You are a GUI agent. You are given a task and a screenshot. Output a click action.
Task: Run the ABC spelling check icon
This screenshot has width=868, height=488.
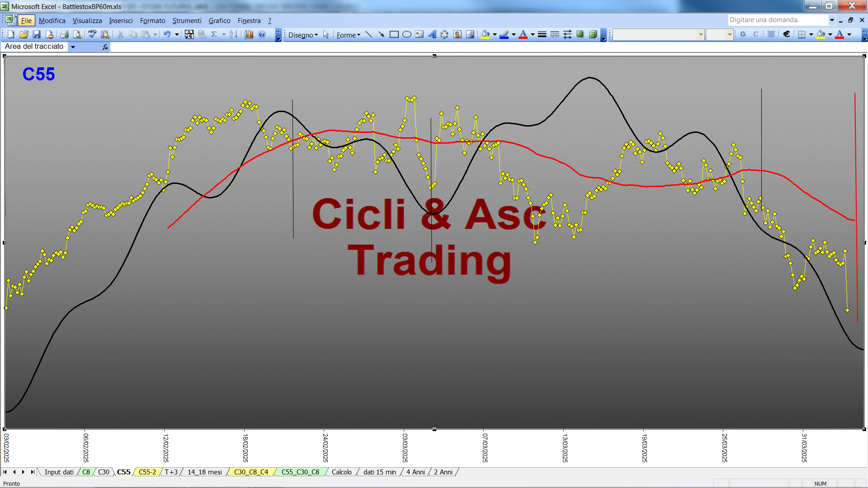[x=92, y=34]
